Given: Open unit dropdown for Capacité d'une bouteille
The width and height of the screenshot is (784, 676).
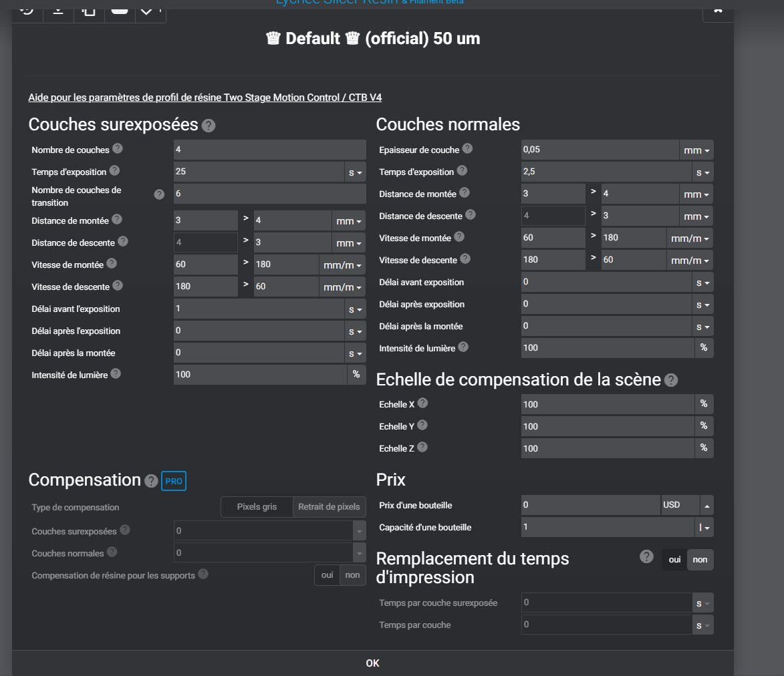Looking at the screenshot, I should pos(704,528).
